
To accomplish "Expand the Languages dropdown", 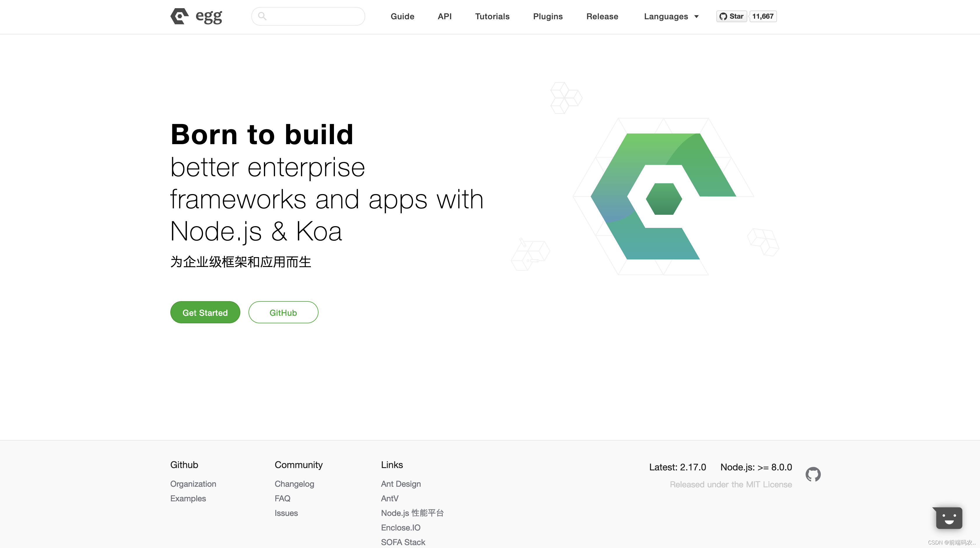I will 666,16.
